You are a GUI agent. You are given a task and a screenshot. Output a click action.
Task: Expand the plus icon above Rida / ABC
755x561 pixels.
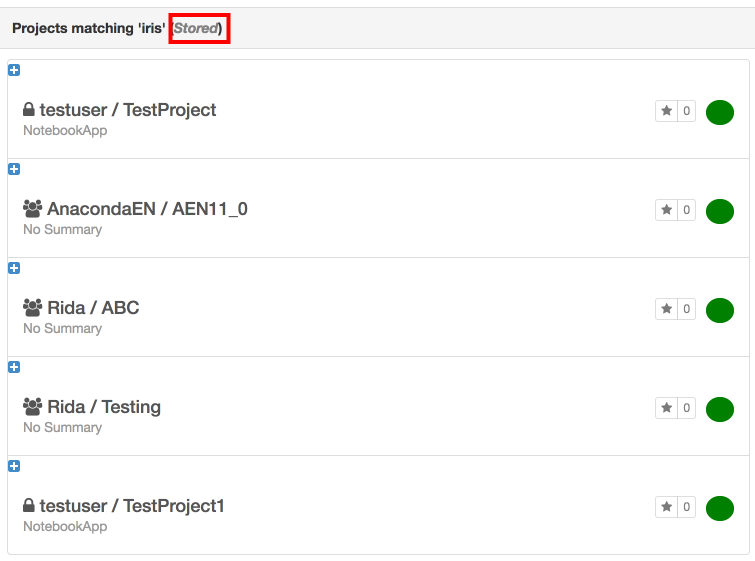[14, 268]
